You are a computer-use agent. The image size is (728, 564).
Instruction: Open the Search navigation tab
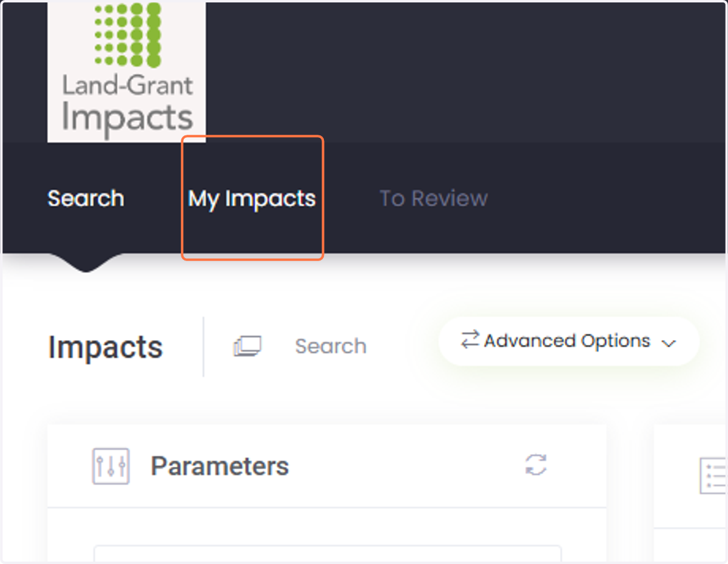pyautogui.click(x=86, y=199)
